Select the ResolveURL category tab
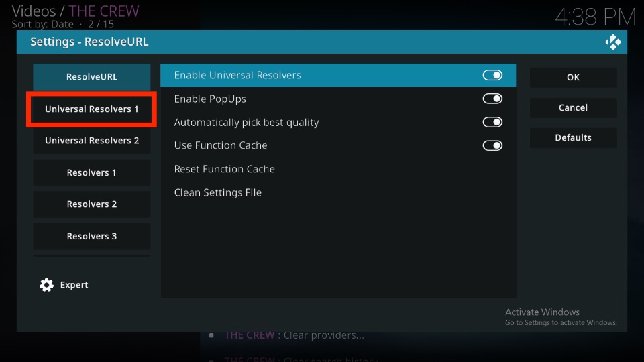 pyautogui.click(x=92, y=76)
